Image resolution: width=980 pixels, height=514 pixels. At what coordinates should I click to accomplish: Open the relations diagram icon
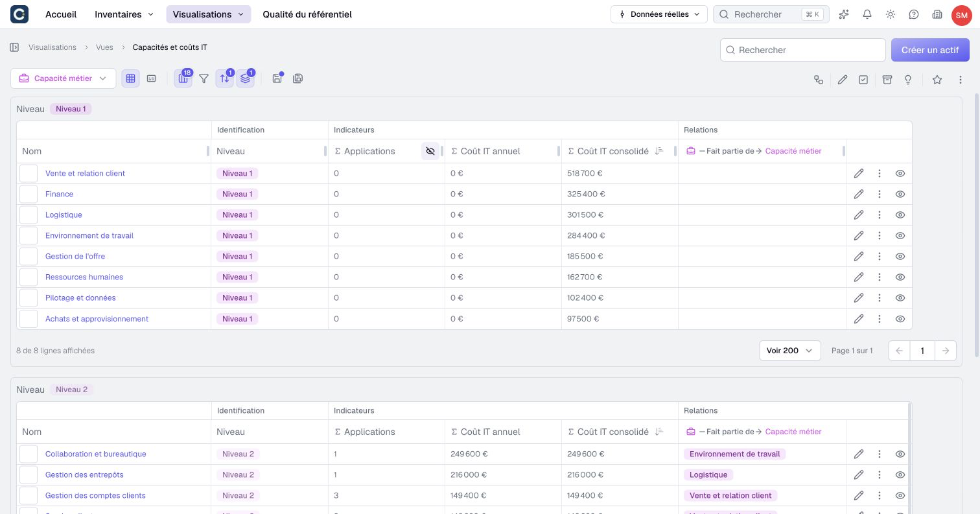tap(819, 80)
